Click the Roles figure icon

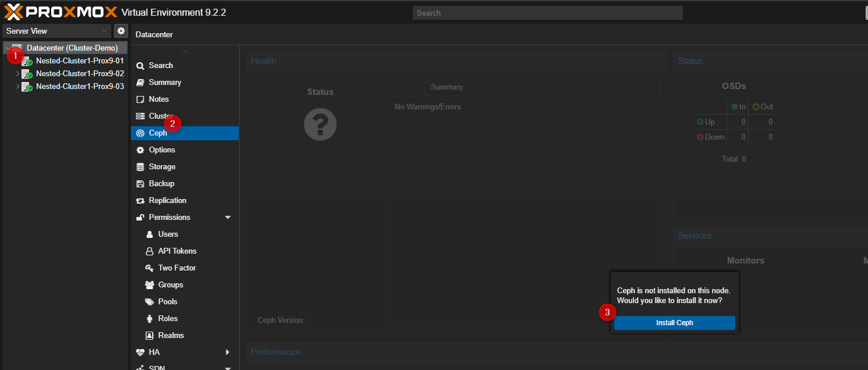(150, 319)
